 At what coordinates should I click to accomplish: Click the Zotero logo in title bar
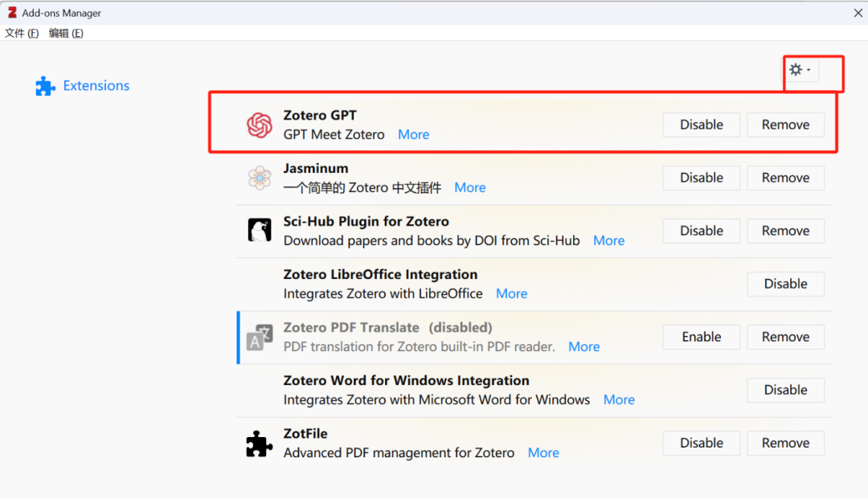click(x=12, y=12)
